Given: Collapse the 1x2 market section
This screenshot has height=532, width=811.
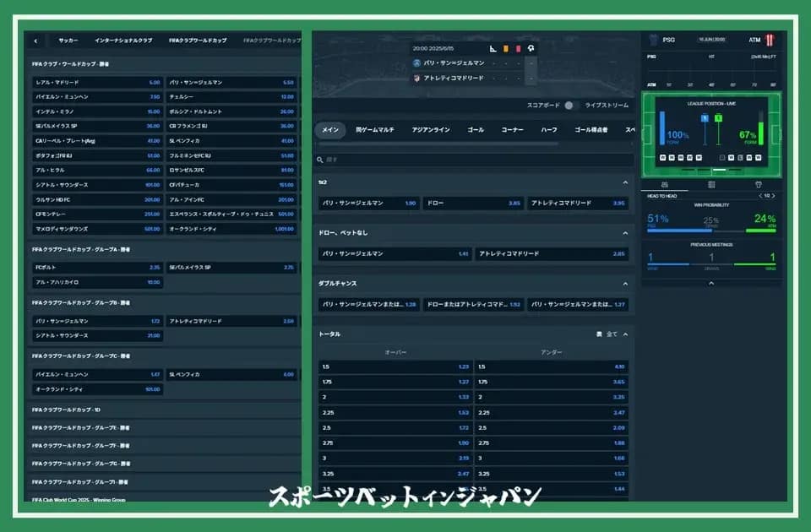Looking at the screenshot, I should click(625, 182).
